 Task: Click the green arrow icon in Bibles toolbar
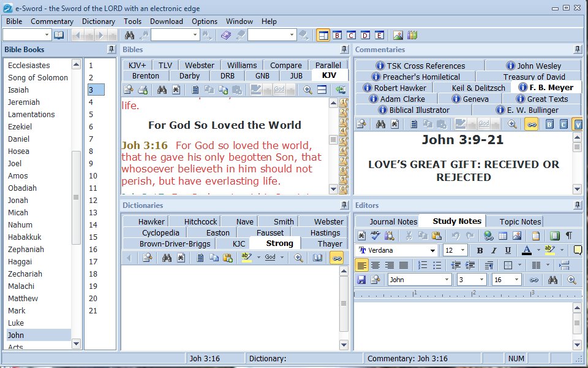(341, 90)
